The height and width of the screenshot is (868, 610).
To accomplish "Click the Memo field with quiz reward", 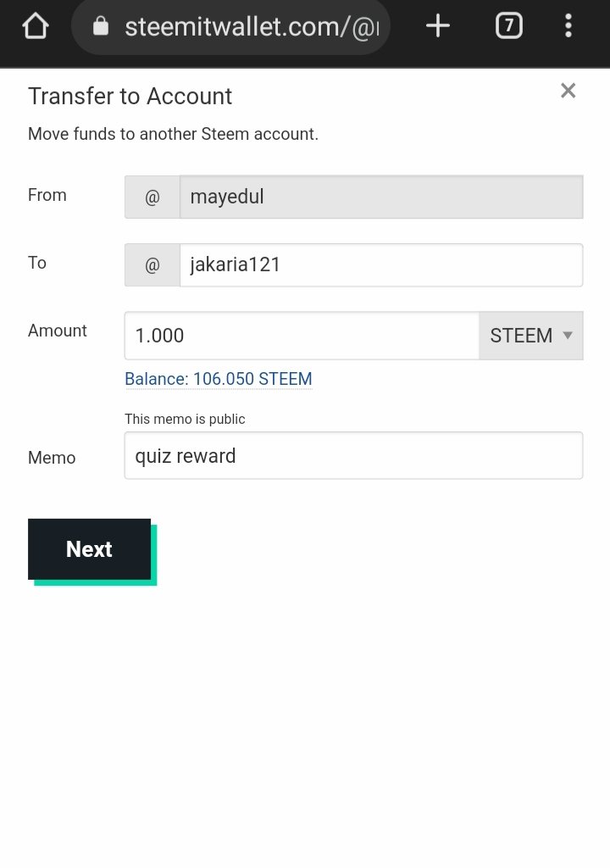I will [353, 456].
